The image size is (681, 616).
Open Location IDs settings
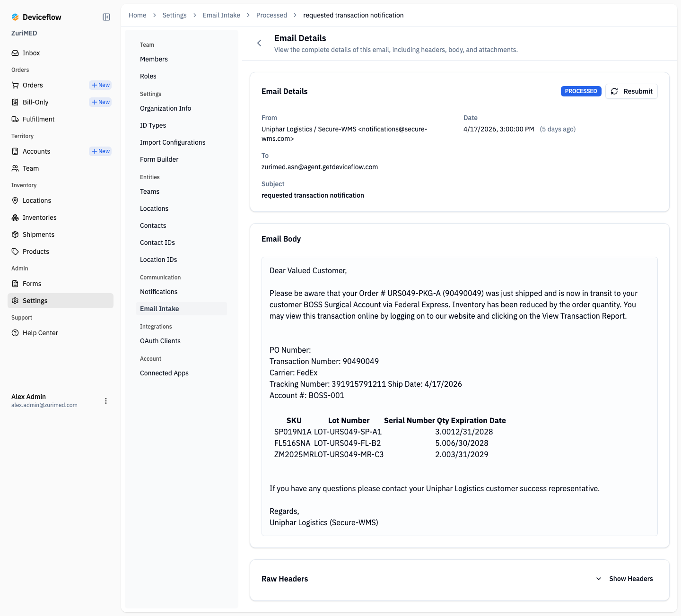point(182,260)
